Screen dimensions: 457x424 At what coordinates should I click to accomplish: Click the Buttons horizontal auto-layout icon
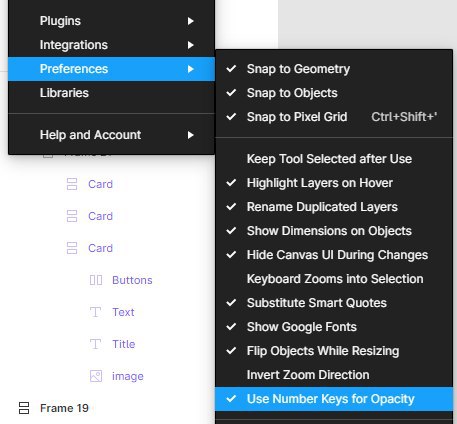(96, 280)
